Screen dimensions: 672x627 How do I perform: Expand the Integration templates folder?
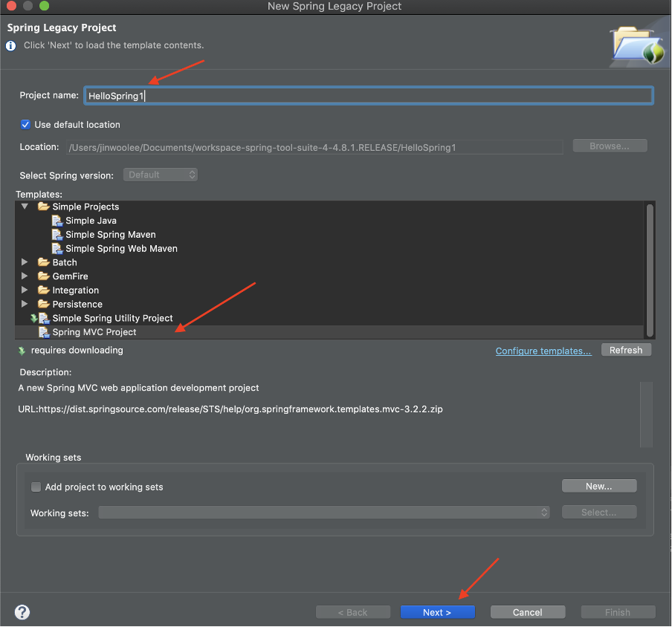tap(25, 290)
